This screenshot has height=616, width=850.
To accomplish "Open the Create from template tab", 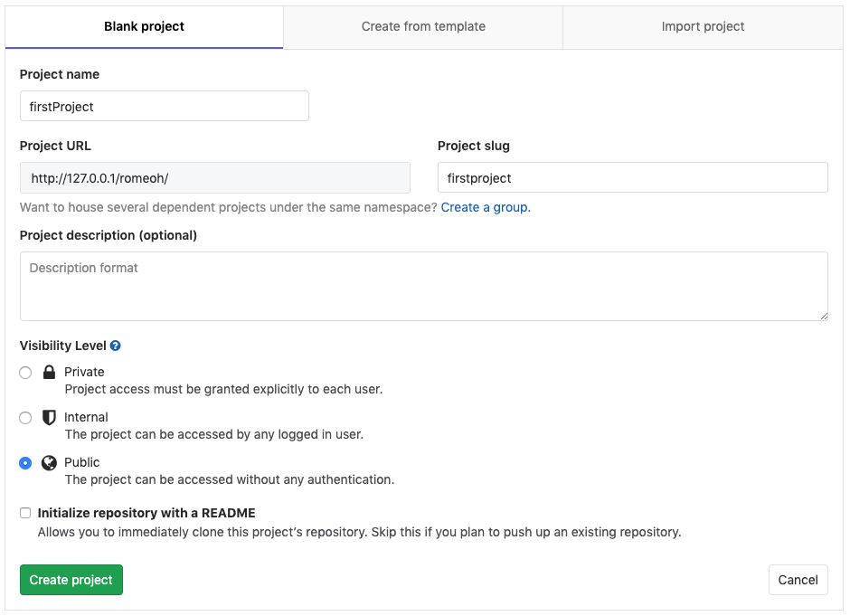I will point(423,26).
